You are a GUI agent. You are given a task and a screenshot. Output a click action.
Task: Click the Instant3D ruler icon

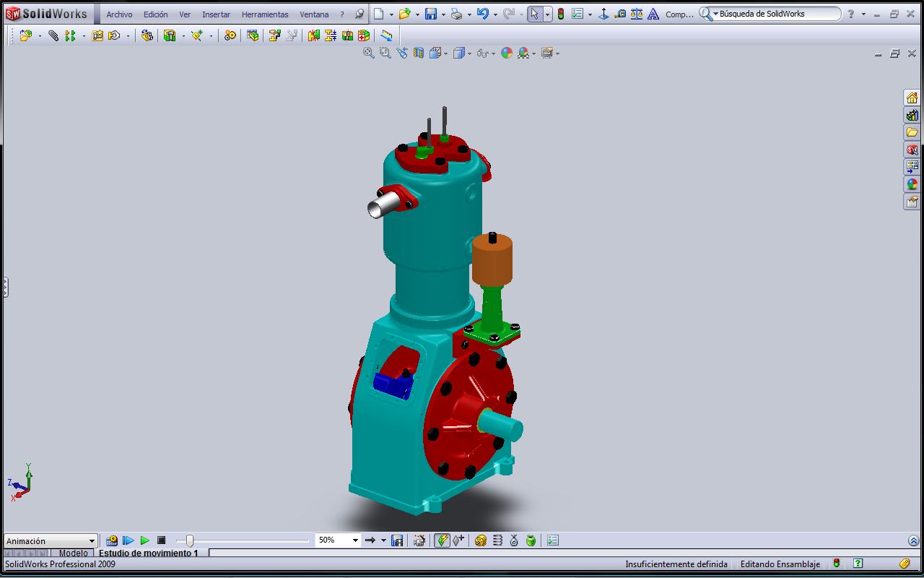coord(386,35)
